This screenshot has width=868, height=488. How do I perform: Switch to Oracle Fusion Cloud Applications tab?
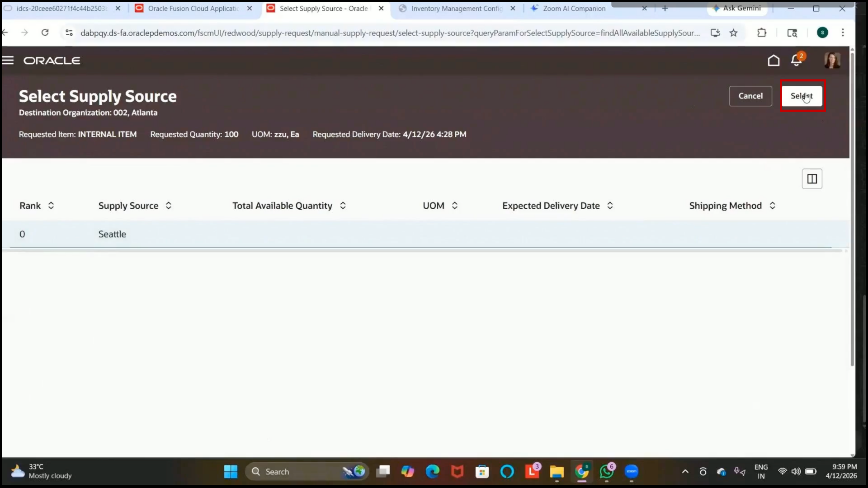(x=193, y=9)
